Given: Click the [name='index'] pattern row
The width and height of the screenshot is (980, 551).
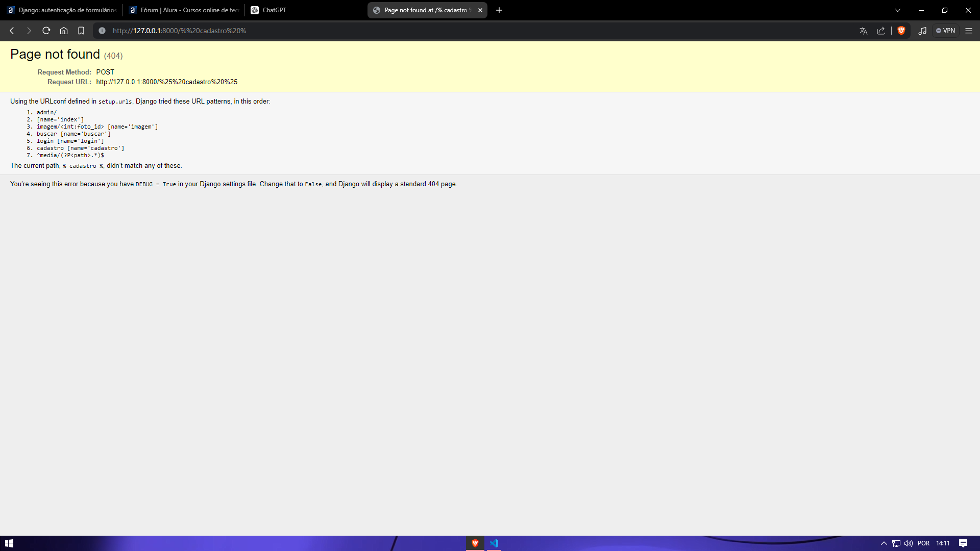Looking at the screenshot, I should [60, 119].
